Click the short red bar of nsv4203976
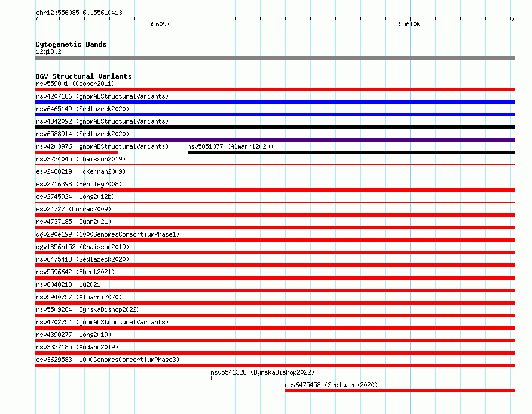The width and height of the screenshot is (532, 414). 77,152
